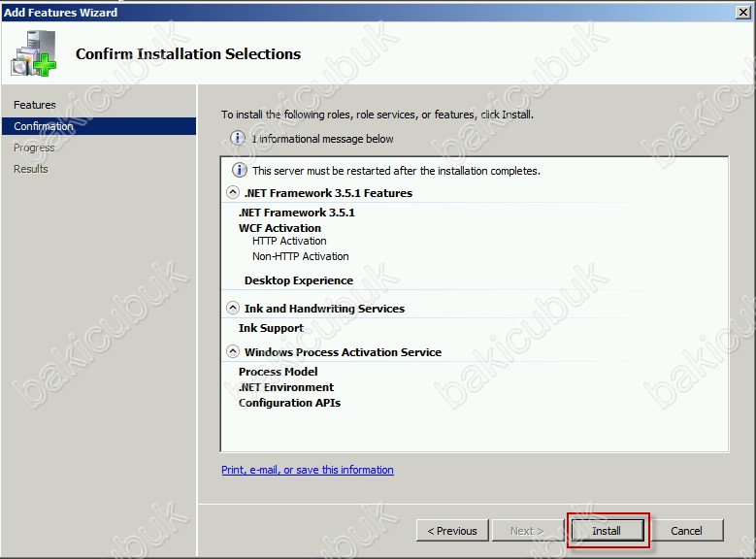756x559 pixels.
Task: Click the '.NET Environment' entry
Action: point(286,387)
